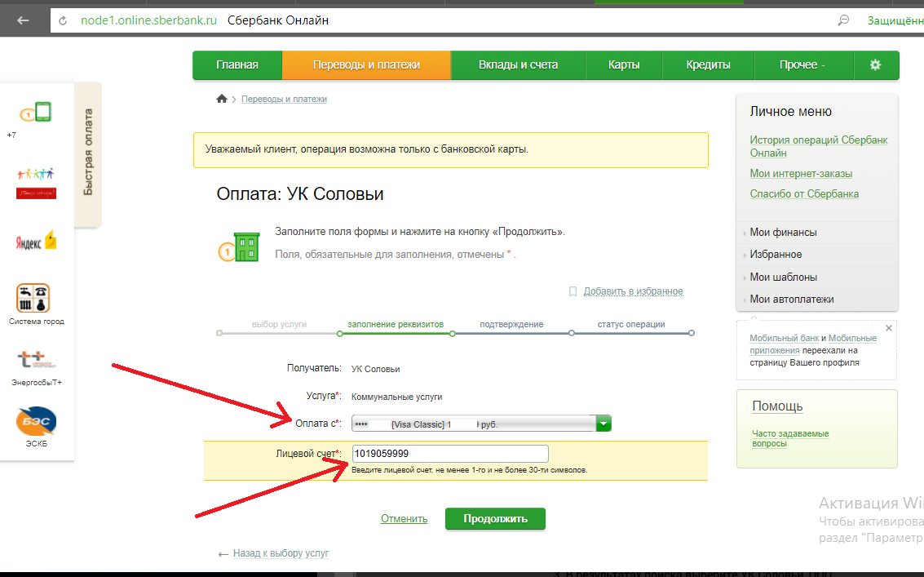Screen dimensions: 924x577
Task: Open Переводы и платежи tab
Action: tap(366, 65)
